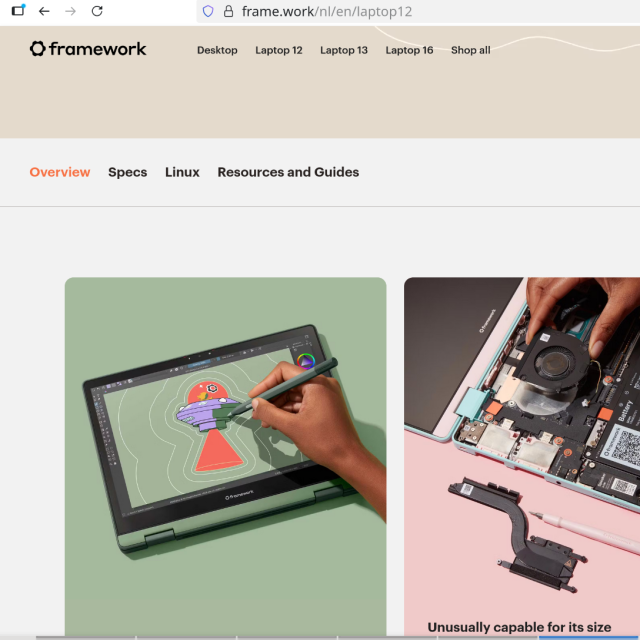Click the browser back arrow
640x640 pixels.
click(44, 11)
